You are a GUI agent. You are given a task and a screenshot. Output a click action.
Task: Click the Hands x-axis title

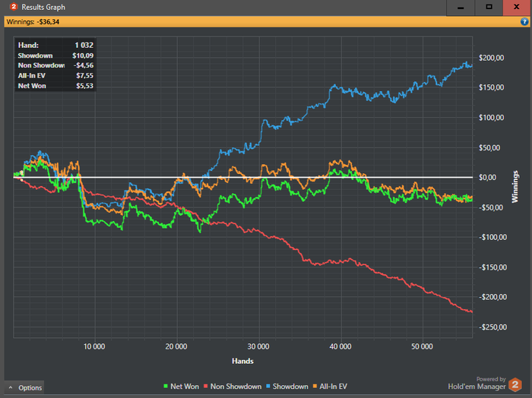tap(242, 361)
